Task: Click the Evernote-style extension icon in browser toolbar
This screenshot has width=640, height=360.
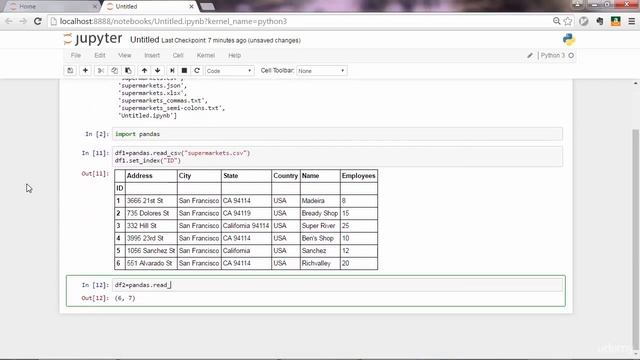Action: (x=600, y=21)
